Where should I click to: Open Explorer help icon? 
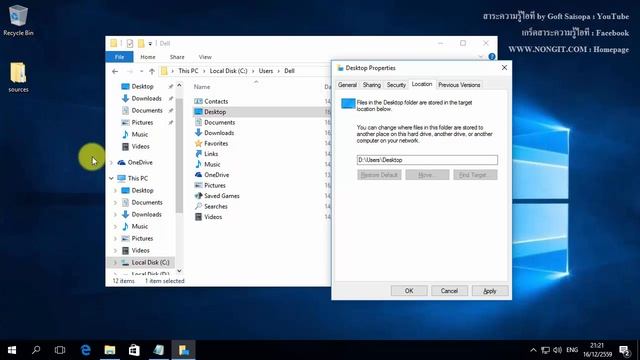pos(492,57)
